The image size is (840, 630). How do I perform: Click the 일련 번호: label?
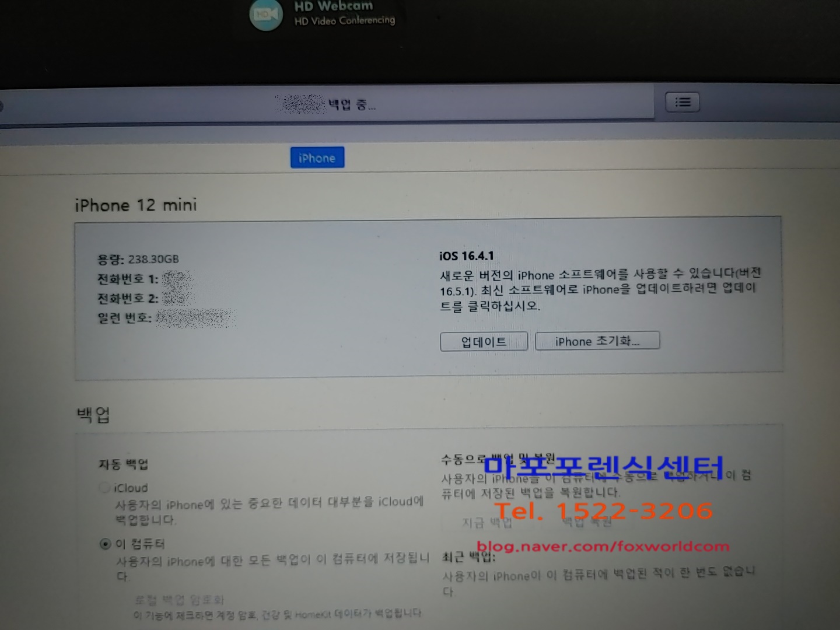(x=124, y=318)
